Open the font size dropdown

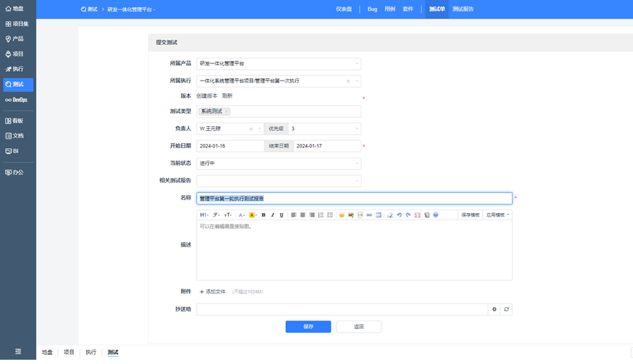(228, 215)
